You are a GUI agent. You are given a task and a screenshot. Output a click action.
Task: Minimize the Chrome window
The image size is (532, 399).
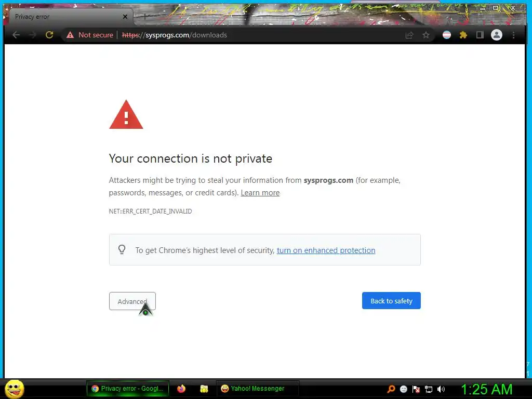click(482, 8)
